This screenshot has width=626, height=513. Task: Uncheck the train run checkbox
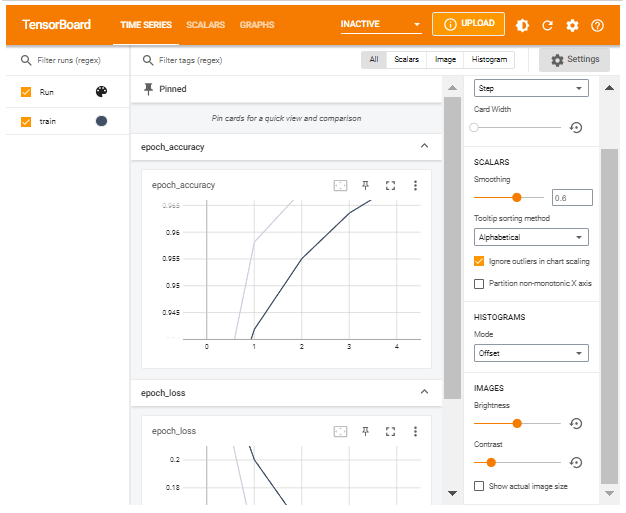26,121
